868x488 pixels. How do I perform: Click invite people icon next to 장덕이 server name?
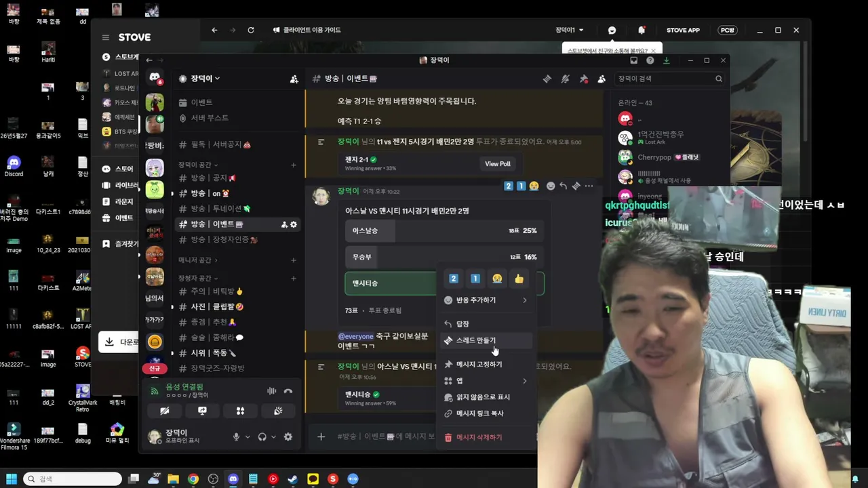point(294,79)
